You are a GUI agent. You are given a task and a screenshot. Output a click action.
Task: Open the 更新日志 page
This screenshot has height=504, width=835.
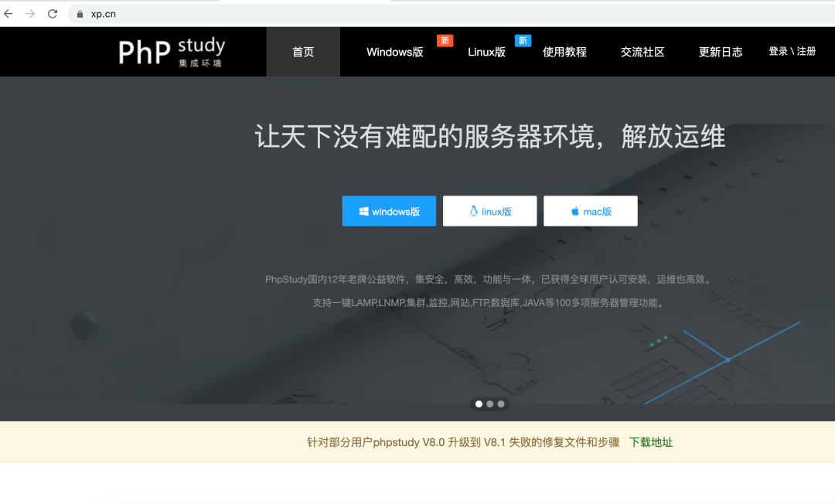tap(720, 52)
